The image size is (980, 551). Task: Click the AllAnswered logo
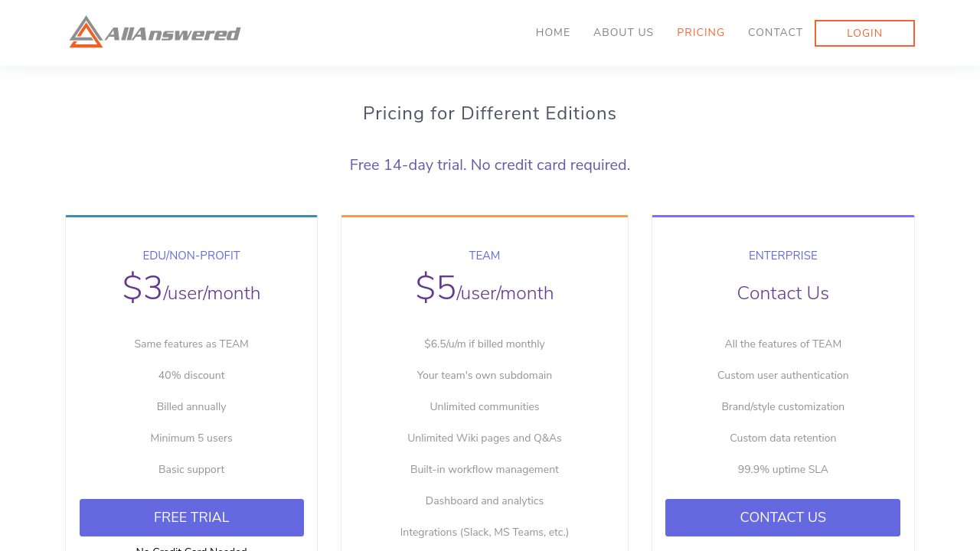(x=155, y=33)
